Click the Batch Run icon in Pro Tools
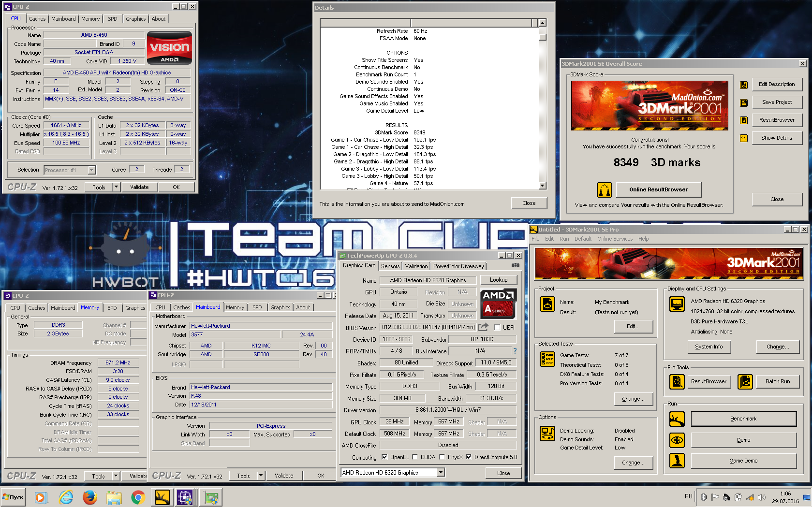 click(x=745, y=382)
